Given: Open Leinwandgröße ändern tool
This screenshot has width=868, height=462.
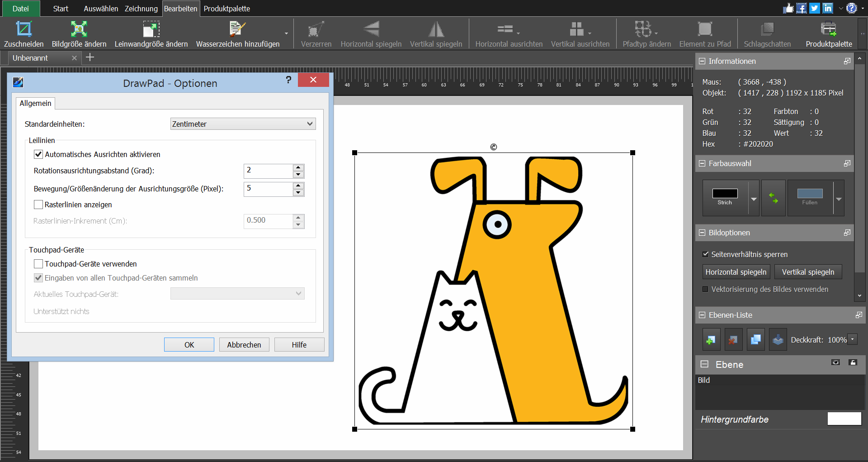Looking at the screenshot, I should tap(151, 30).
